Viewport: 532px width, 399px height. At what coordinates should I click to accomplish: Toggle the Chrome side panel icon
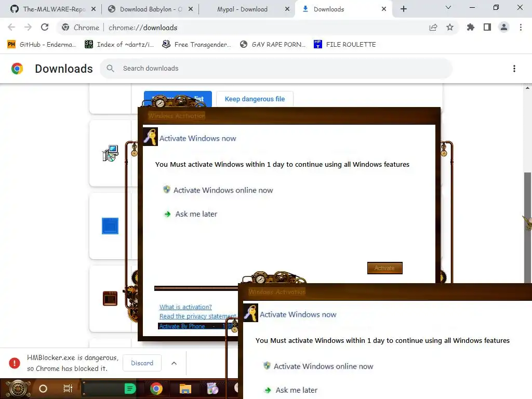(x=487, y=27)
